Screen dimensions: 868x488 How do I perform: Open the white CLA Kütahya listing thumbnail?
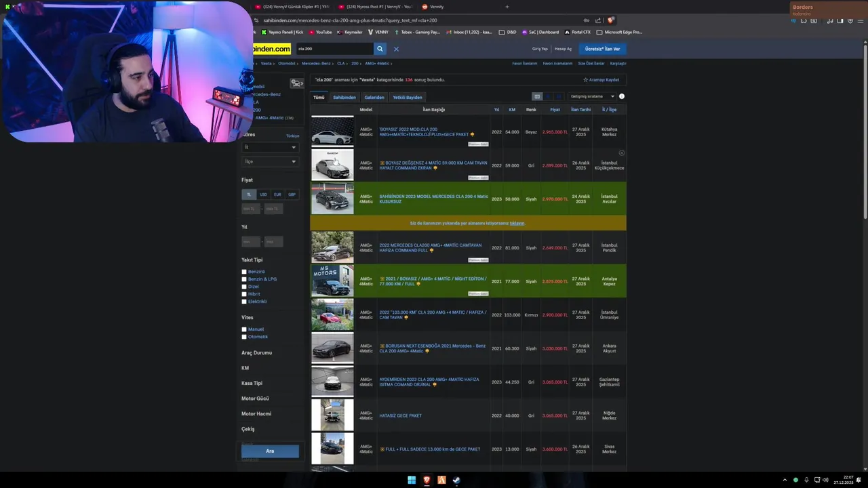[x=332, y=131]
